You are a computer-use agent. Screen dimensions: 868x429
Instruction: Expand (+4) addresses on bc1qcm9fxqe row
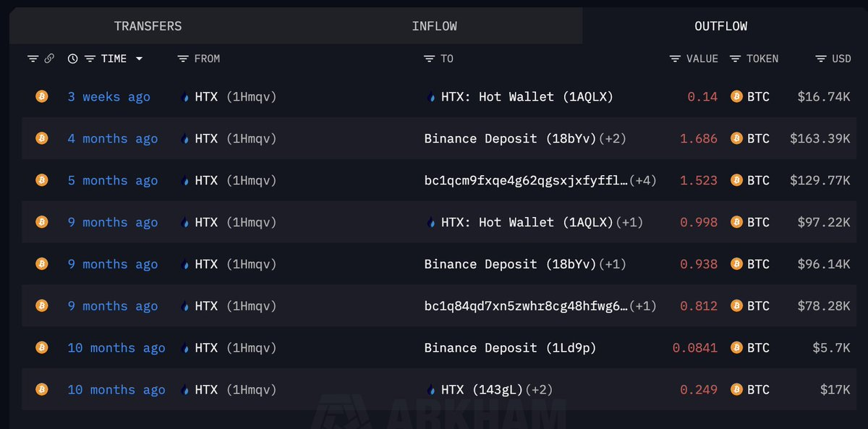643,180
